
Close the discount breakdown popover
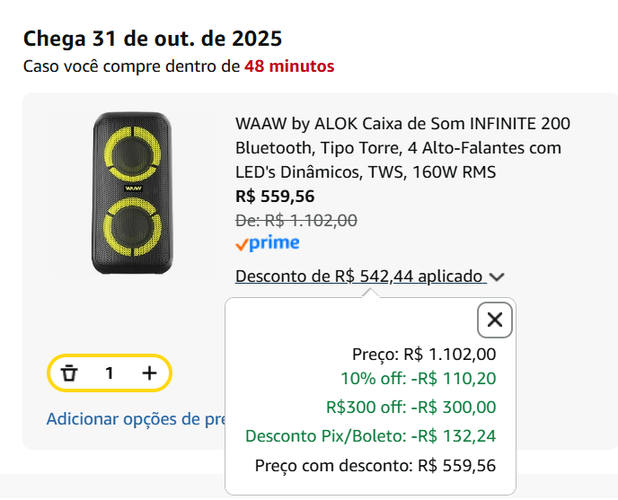click(x=494, y=321)
